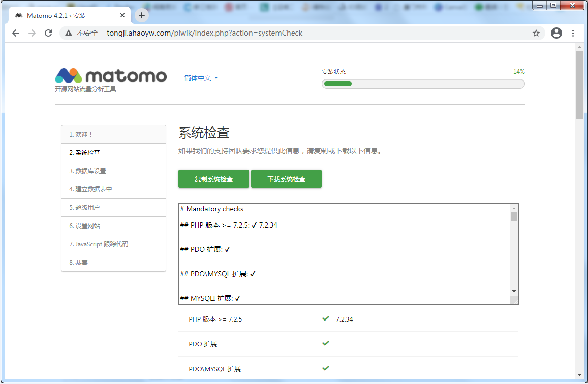The image size is (588, 384).
Task: Click textarea scrollbar down arrow
Action: [x=514, y=291]
